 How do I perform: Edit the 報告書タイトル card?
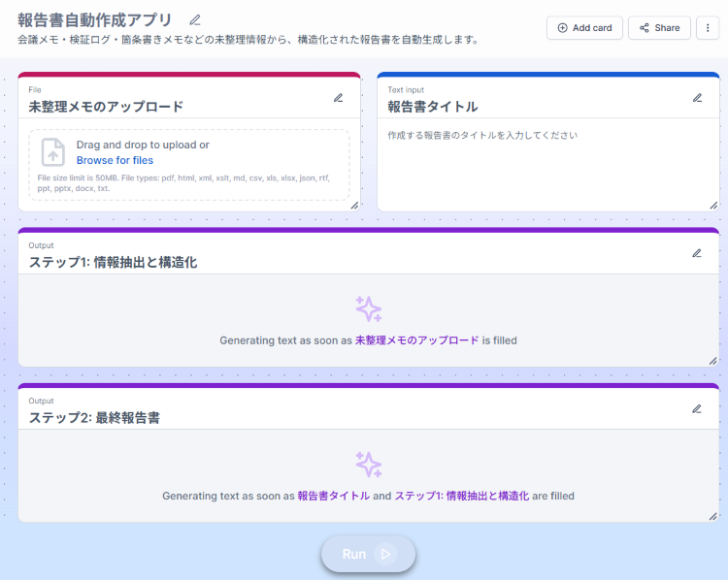(x=697, y=98)
